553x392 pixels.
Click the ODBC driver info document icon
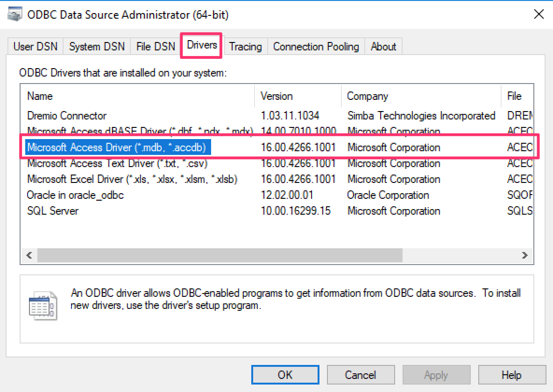43,305
